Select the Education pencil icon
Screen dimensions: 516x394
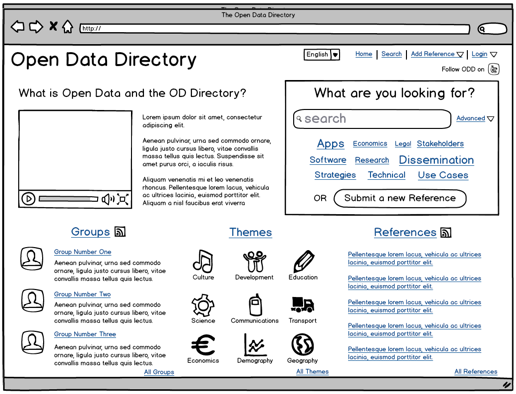(x=304, y=261)
